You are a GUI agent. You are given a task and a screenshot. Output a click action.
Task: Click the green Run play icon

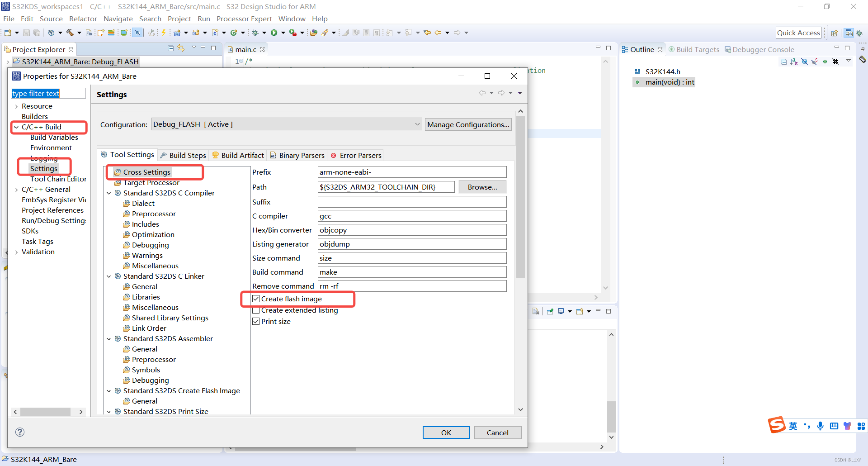274,33
